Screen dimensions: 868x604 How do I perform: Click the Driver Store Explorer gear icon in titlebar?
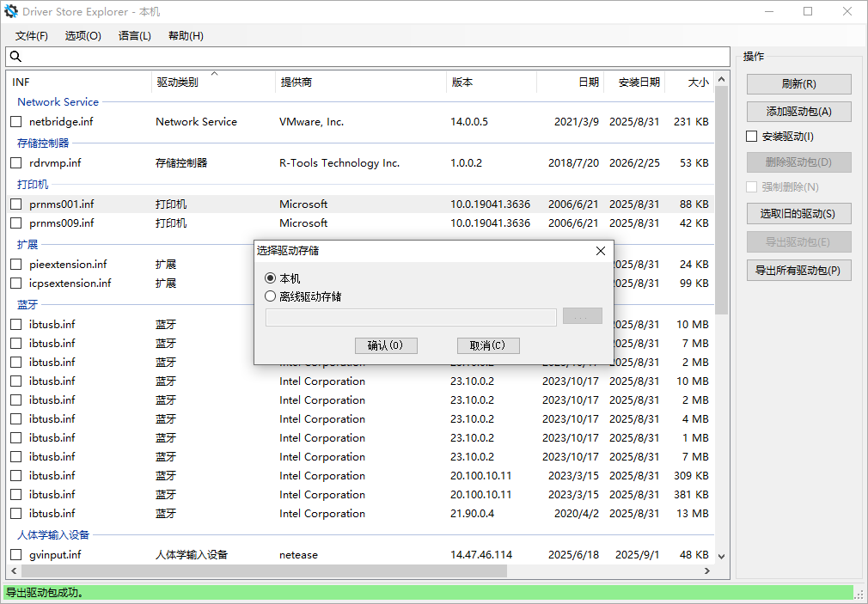click(x=12, y=11)
